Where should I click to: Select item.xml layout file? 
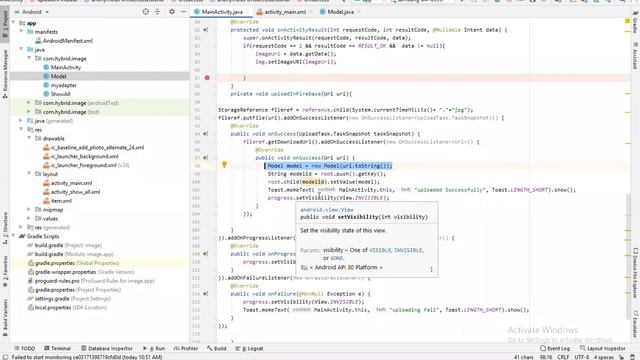[61, 201]
